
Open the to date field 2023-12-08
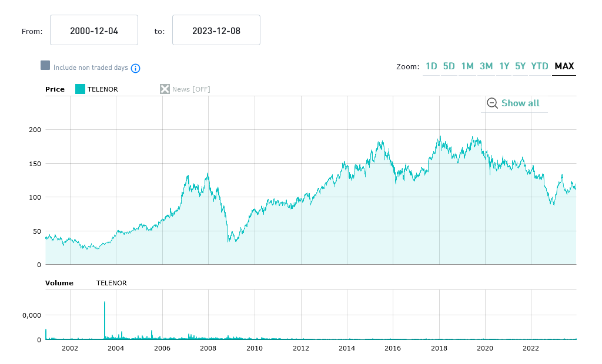(x=216, y=31)
